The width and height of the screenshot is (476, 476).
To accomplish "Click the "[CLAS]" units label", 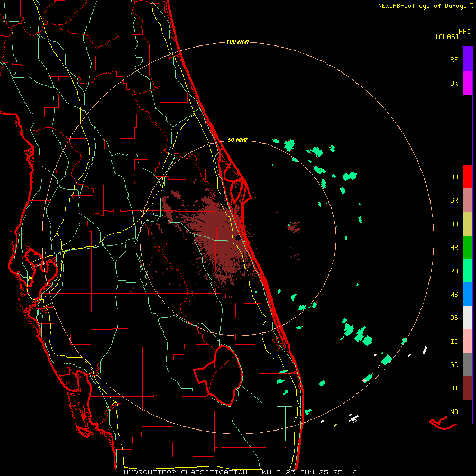I will (x=447, y=36).
